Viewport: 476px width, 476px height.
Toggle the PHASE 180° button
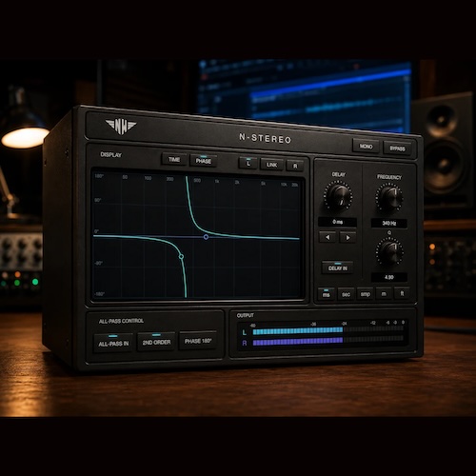pyautogui.click(x=198, y=341)
